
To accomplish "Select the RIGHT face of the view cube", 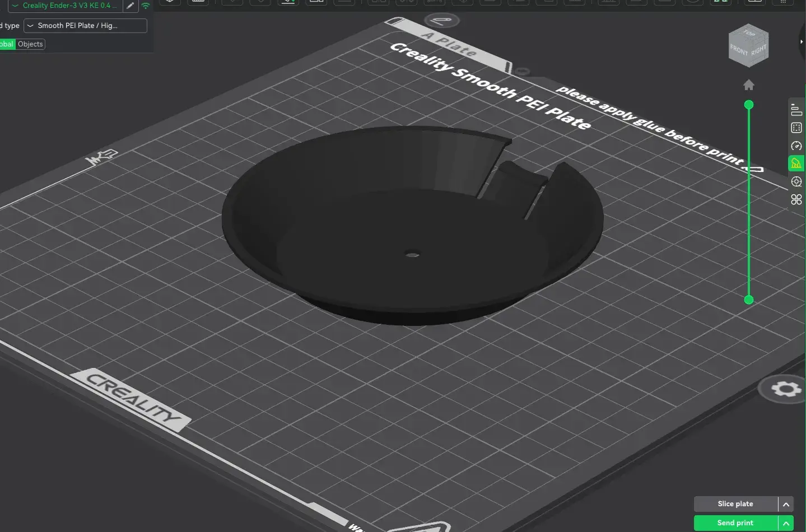I will [x=759, y=51].
